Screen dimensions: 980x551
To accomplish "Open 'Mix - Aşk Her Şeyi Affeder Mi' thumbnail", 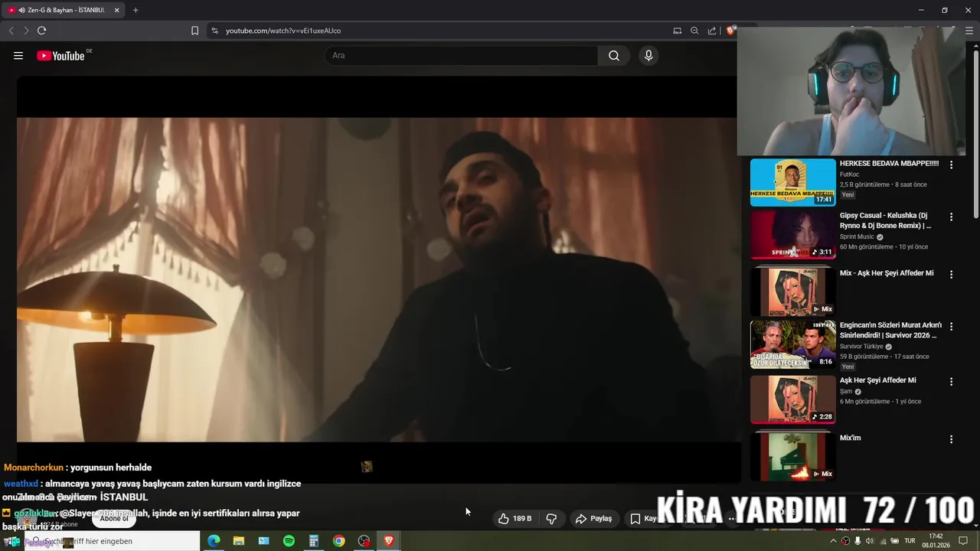I will 793,292.
